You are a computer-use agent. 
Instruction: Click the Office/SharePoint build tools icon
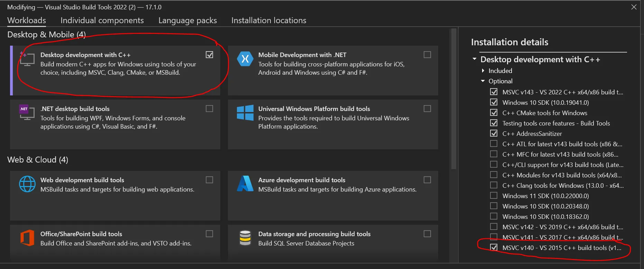(27, 238)
